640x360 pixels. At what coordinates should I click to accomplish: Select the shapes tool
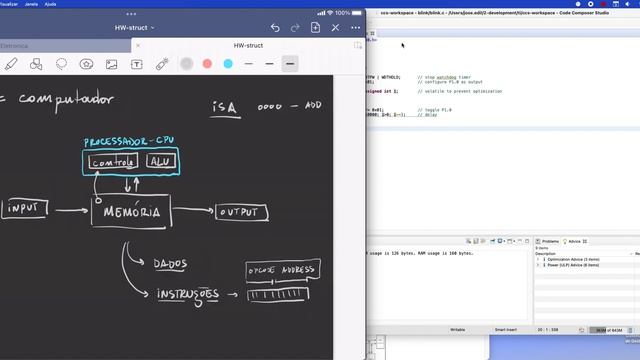point(36,64)
